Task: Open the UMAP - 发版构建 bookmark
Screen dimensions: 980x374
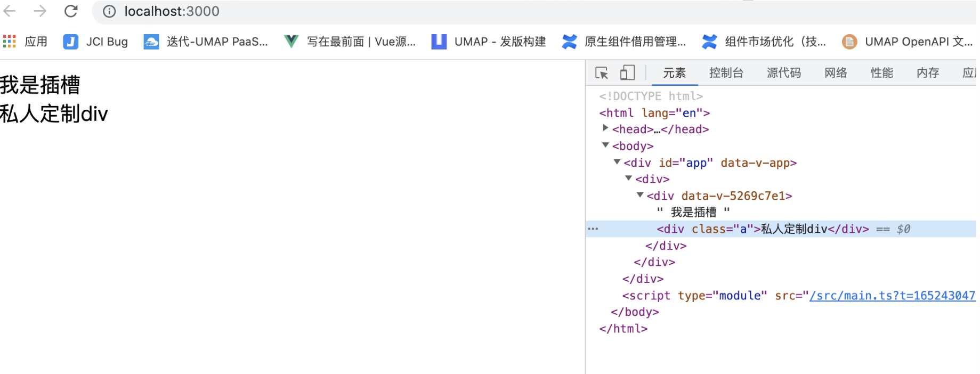Action: tap(489, 42)
